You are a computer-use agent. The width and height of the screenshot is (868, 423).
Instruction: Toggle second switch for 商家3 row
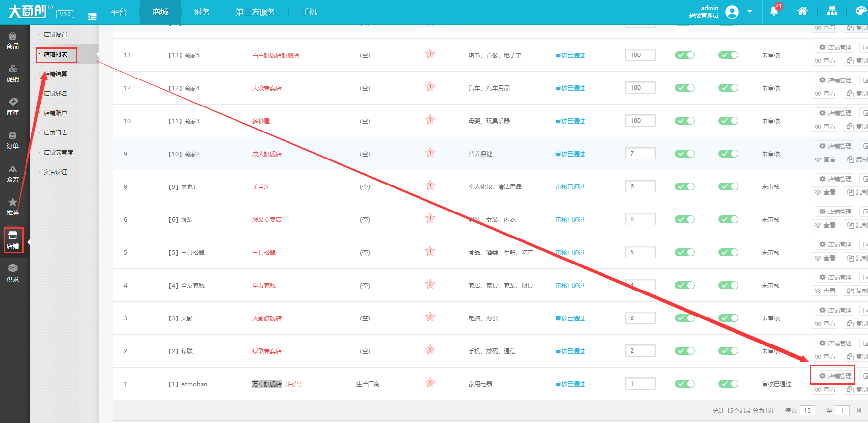pyautogui.click(x=728, y=121)
